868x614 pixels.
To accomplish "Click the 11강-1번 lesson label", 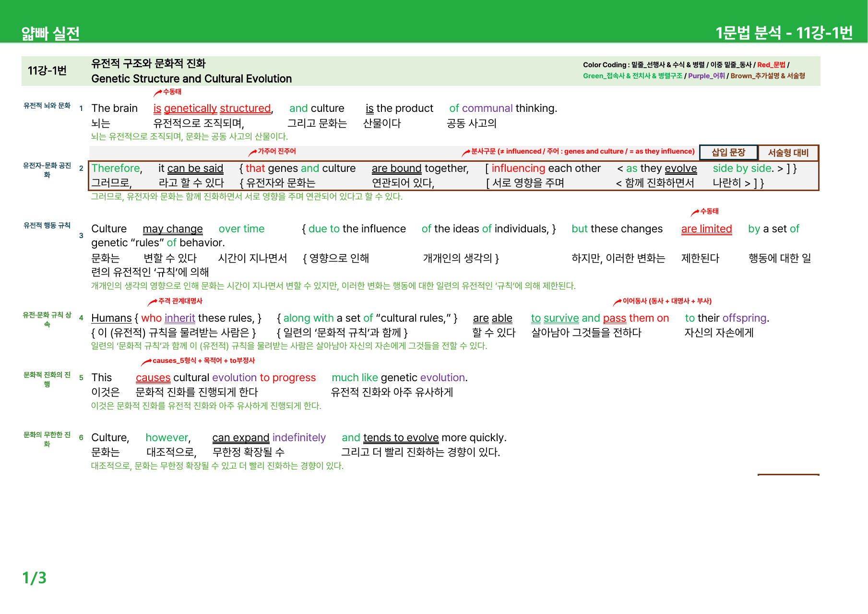I will pos(47,71).
